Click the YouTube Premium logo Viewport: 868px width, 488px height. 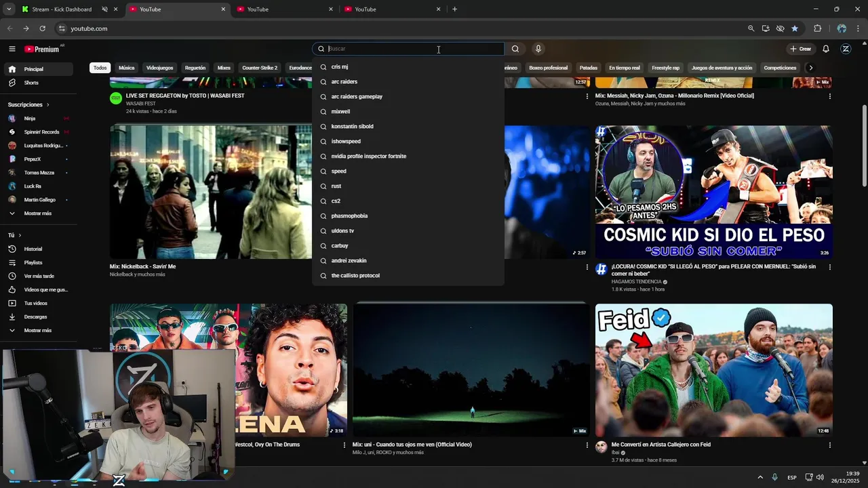coord(42,49)
